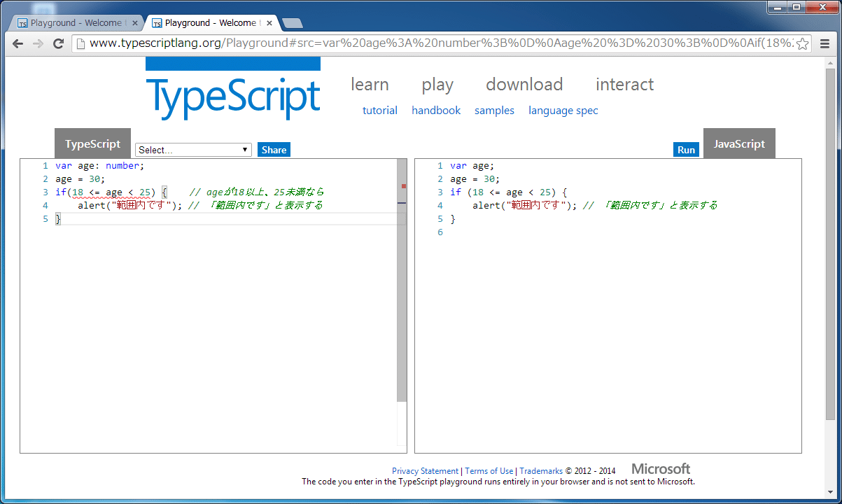Open the learn menu item
This screenshot has width=842, height=504.
[370, 85]
